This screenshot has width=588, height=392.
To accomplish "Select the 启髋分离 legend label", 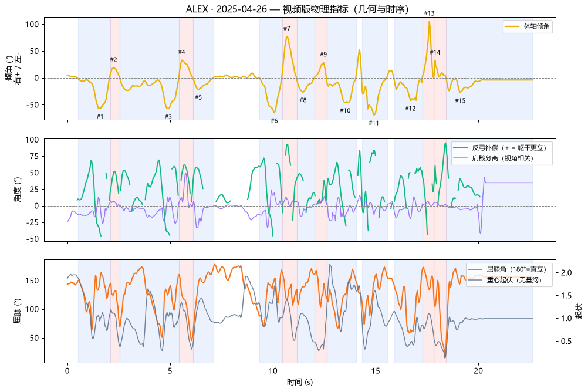I will click(502, 158).
